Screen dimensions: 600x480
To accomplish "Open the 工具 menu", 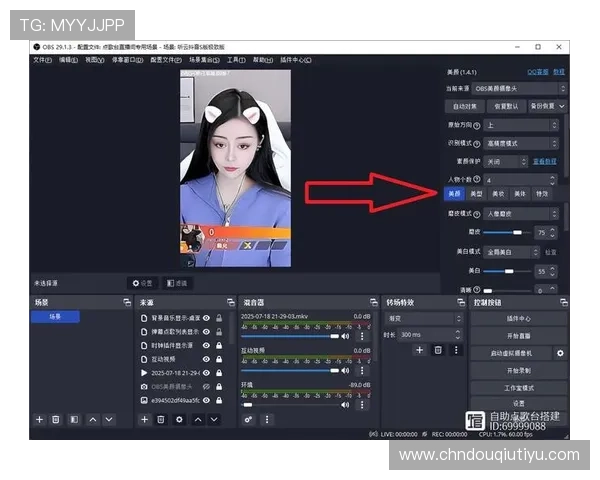I will [236, 60].
